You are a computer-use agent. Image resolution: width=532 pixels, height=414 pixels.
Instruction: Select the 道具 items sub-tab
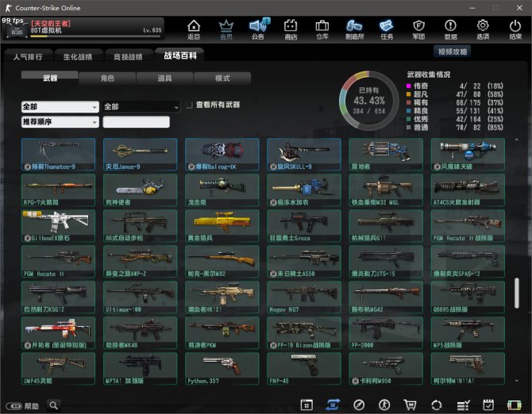(x=164, y=79)
